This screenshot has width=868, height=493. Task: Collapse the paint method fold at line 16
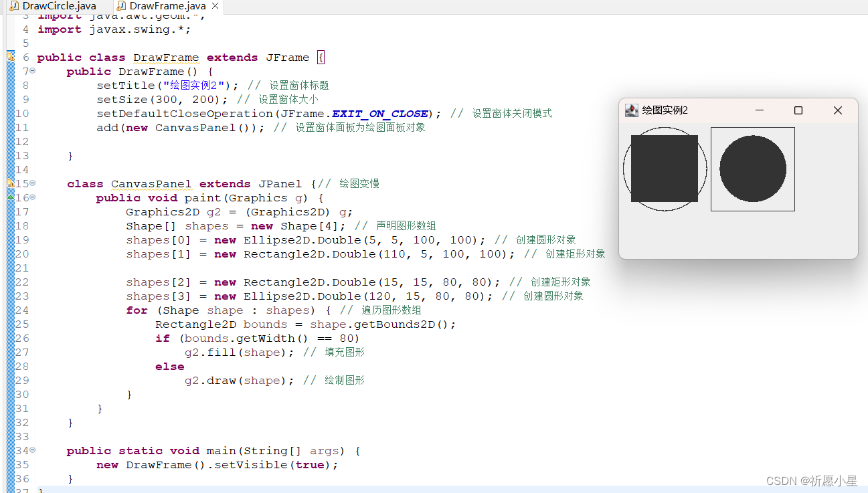[31, 197]
